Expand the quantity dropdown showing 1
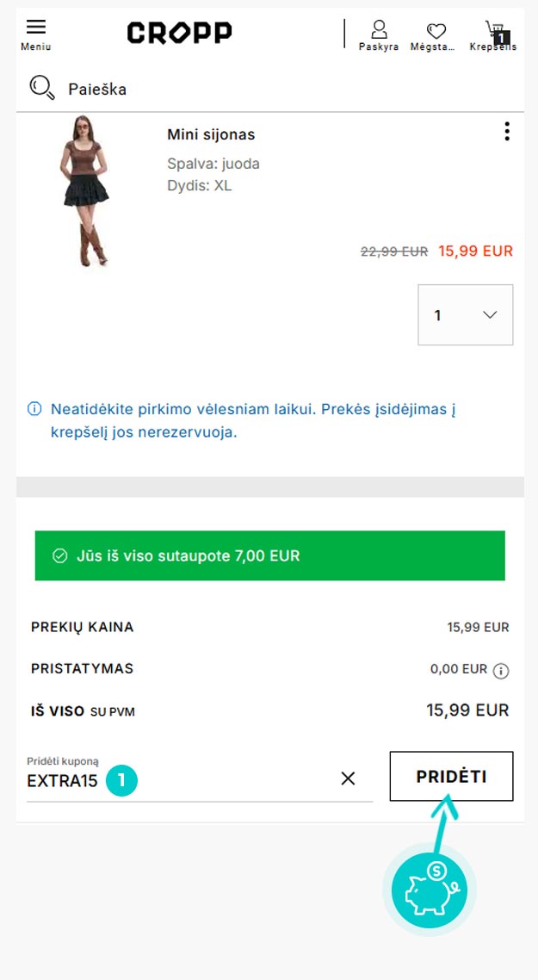Screen dimensions: 538x980 (x=466, y=315)
